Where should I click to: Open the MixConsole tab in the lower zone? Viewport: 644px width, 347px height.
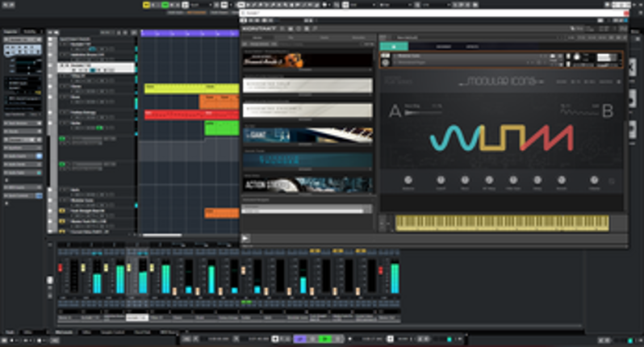[x=64, y=332]
